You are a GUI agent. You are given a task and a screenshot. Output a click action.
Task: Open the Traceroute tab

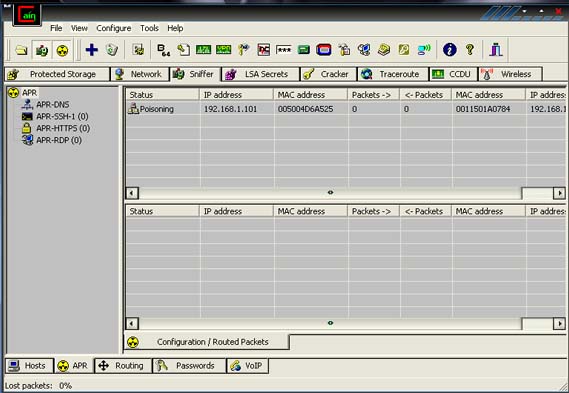[x=393, y=74]
